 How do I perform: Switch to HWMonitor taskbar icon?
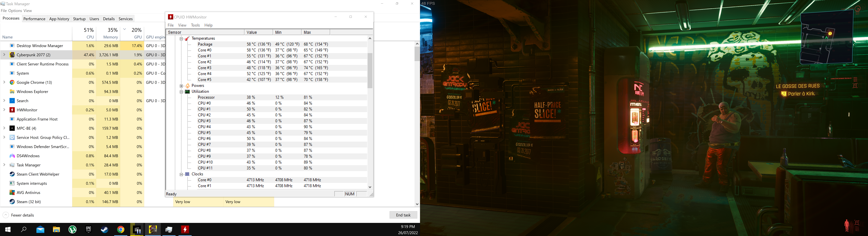click(185, 230)
